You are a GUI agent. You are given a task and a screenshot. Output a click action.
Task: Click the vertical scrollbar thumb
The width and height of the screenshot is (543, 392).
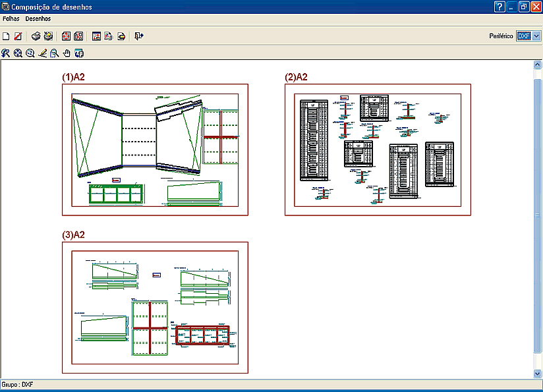point(537,215)
